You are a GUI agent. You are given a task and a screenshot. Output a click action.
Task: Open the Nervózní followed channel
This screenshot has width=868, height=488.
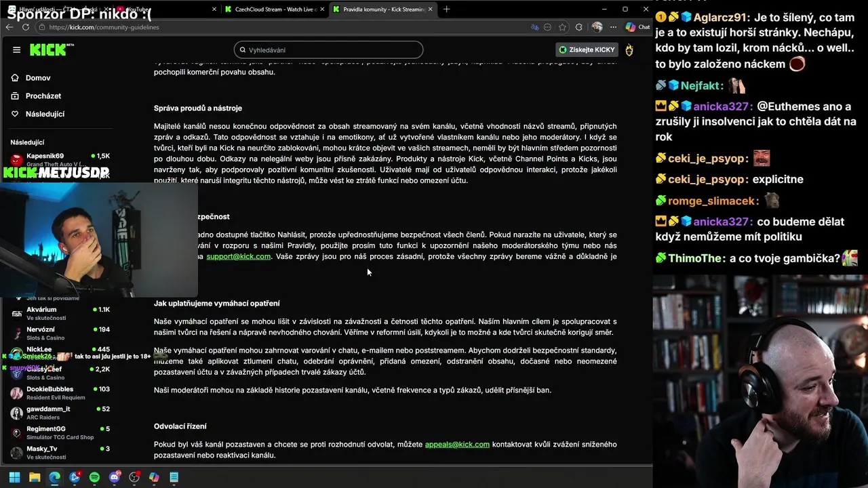coord(60,333)
